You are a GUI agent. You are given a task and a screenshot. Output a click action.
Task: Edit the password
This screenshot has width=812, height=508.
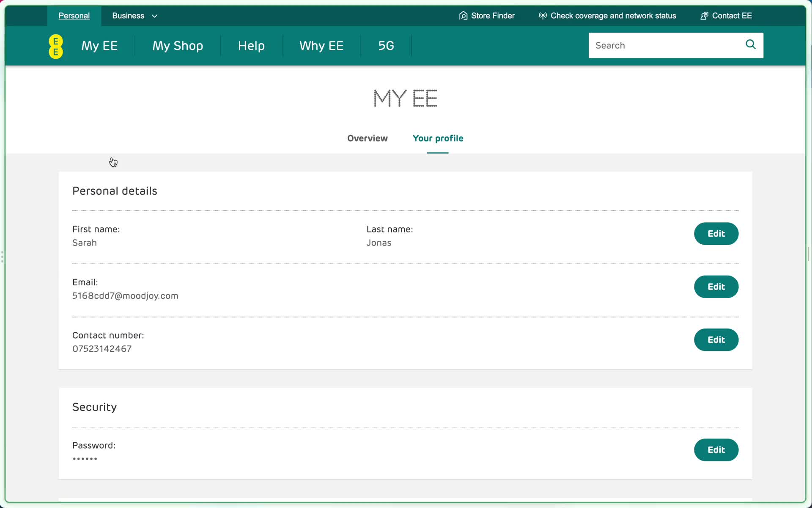pos(716,450)
